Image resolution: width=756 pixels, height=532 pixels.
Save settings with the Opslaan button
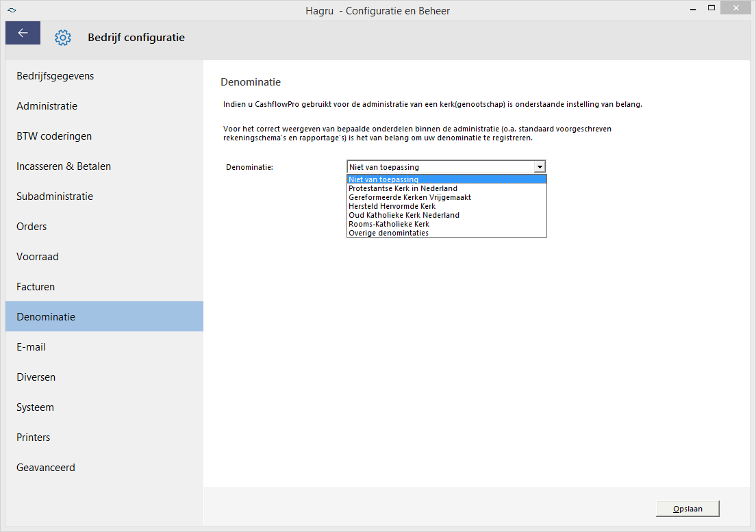point(688,509)
